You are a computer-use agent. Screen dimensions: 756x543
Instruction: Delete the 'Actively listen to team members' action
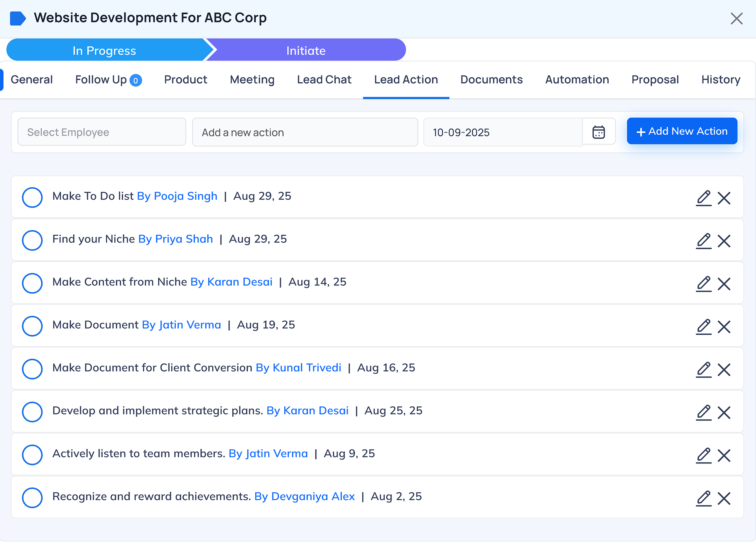(724, 456)
